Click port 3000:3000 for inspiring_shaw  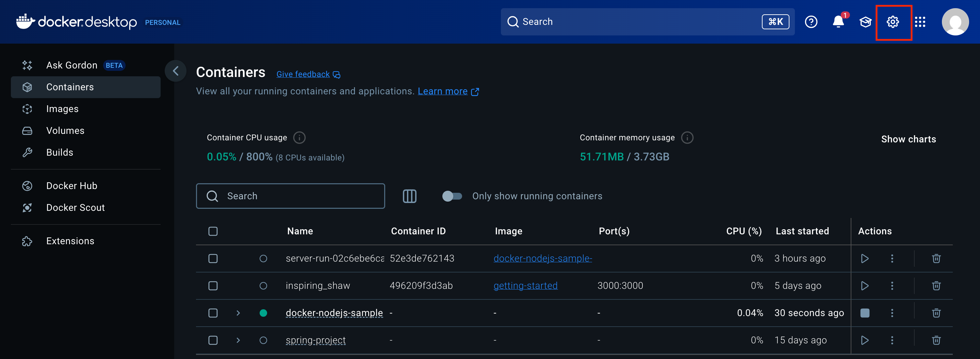[620, 285]
